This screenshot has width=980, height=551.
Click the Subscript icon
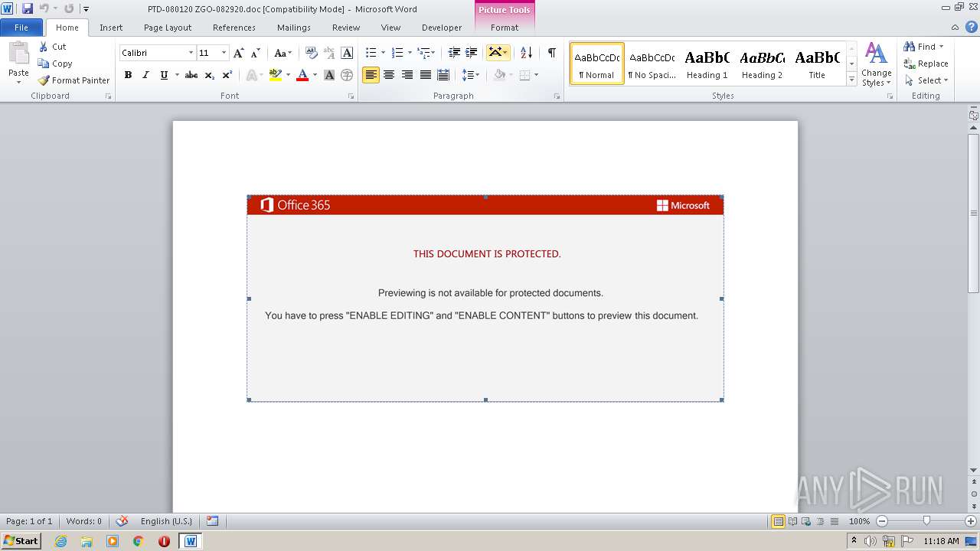coord(210,75)
